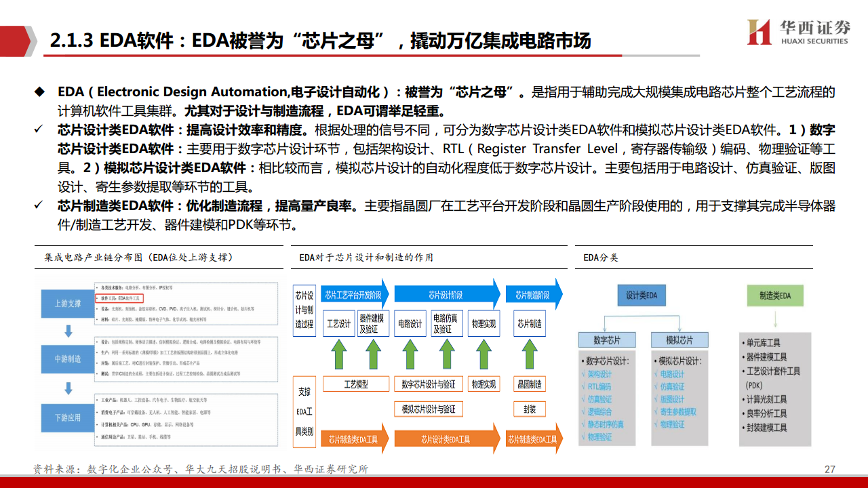Click 物理验证 under 模拟芯片设计
The width and height of the screenshot is (868, 488).
pyautogui.click(x=669, y=424)
